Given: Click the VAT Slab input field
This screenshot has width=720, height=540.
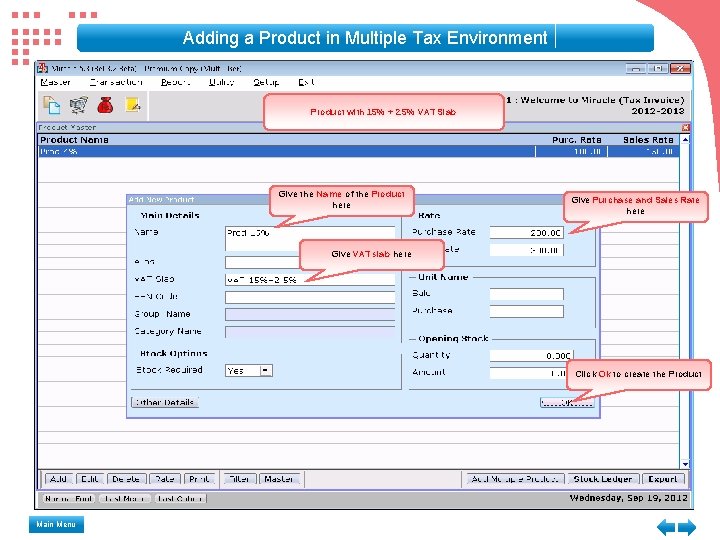Looking at the screenshot, I should click(x=310, y=280).
